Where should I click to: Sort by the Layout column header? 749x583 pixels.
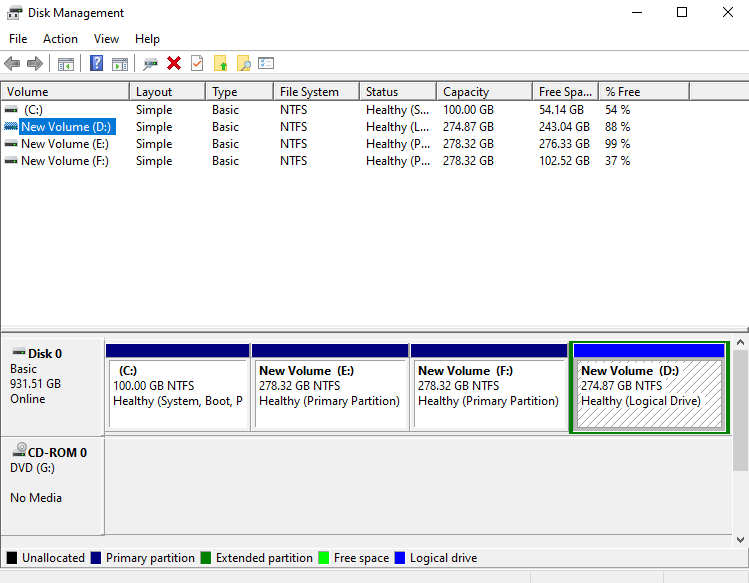[x=168, y=92]
